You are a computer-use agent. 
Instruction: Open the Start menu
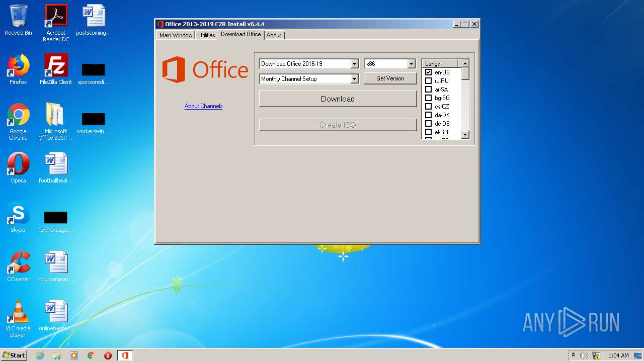[14, 355]
